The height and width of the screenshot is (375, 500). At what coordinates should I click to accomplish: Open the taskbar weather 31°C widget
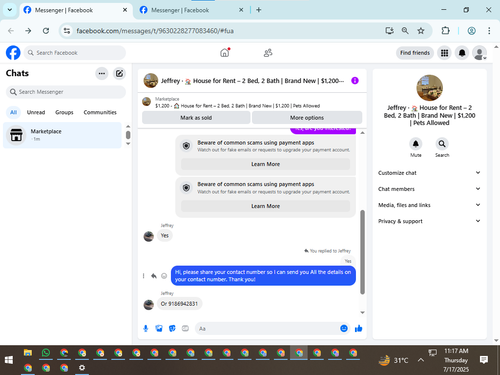394,360
